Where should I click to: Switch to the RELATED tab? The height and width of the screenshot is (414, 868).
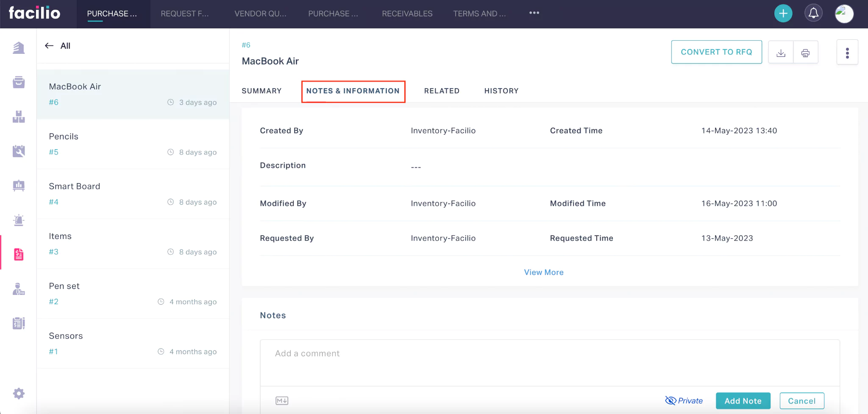point(442,91)
